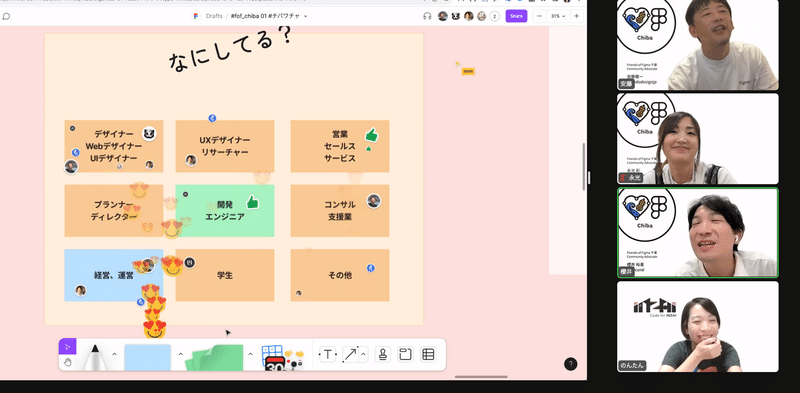This screenshot has width=800, height=393.
Task: Expand the connector options chevron
Action: coord(364,354)
